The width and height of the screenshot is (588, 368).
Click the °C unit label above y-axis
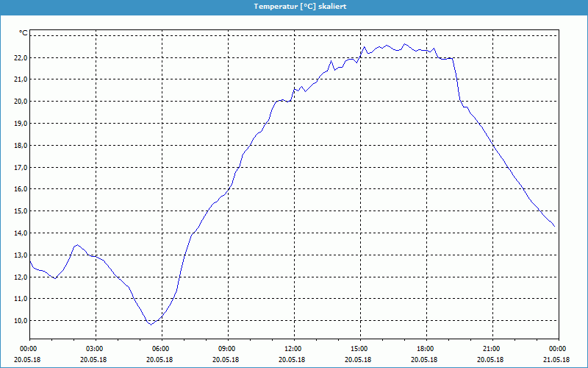click(x=23, y=33)
